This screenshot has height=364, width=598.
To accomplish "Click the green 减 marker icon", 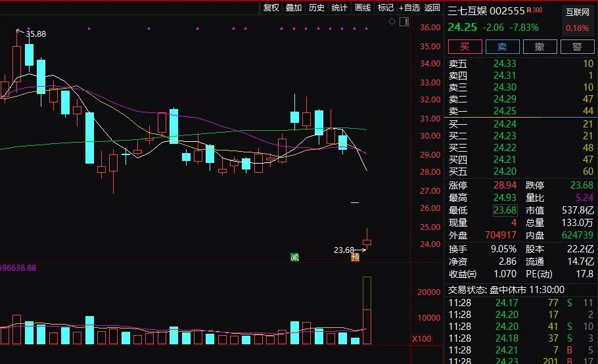I will point(295,257).
